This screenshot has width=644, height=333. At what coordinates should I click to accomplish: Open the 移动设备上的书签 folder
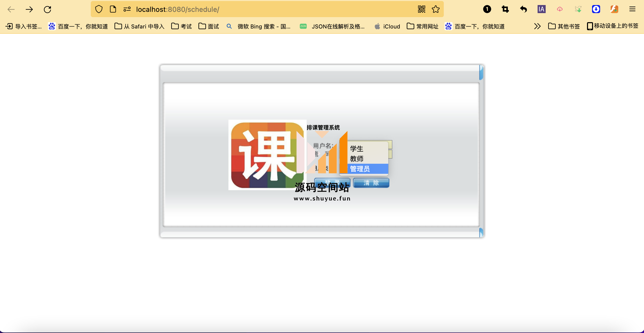click(x=612, y=26)
